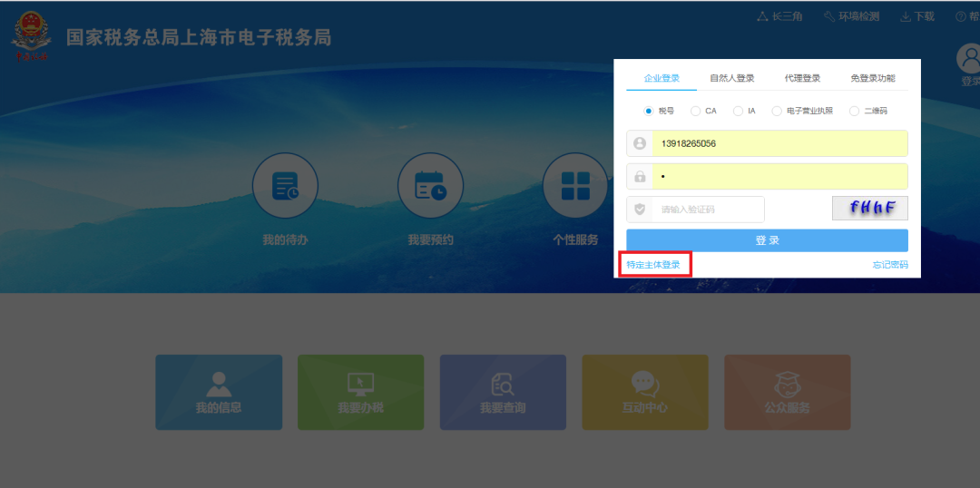
Task: Open the 我要查询 tile
Action: pyautogui.click(x=503, y=392)
